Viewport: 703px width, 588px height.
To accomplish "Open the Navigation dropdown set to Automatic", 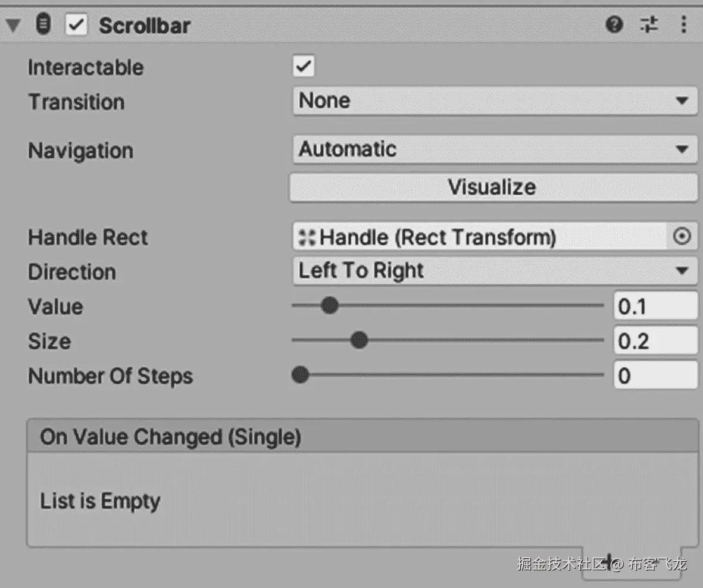I will pos(494,149).
